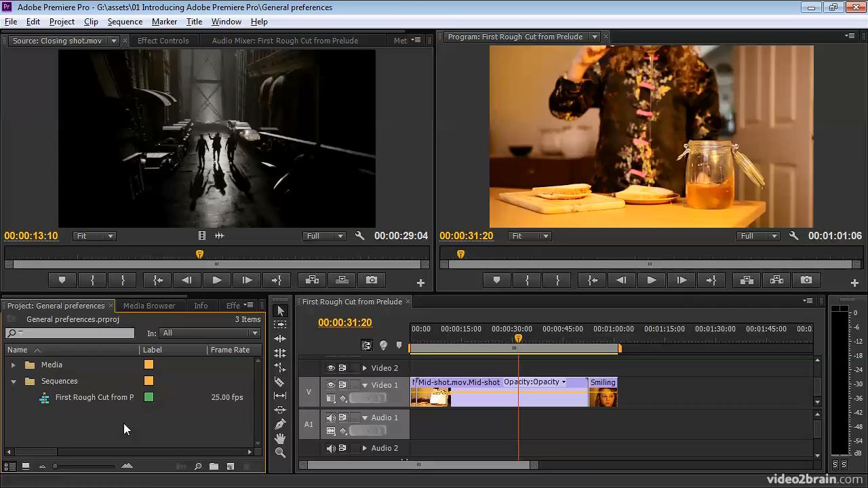
Task: Switch to Info tab
Action: coord(201,306)
